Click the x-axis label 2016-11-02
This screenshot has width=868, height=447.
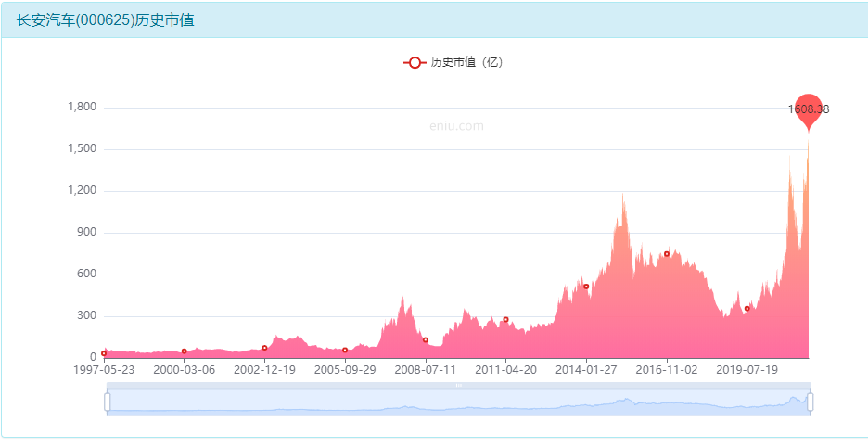pos(667,370)
